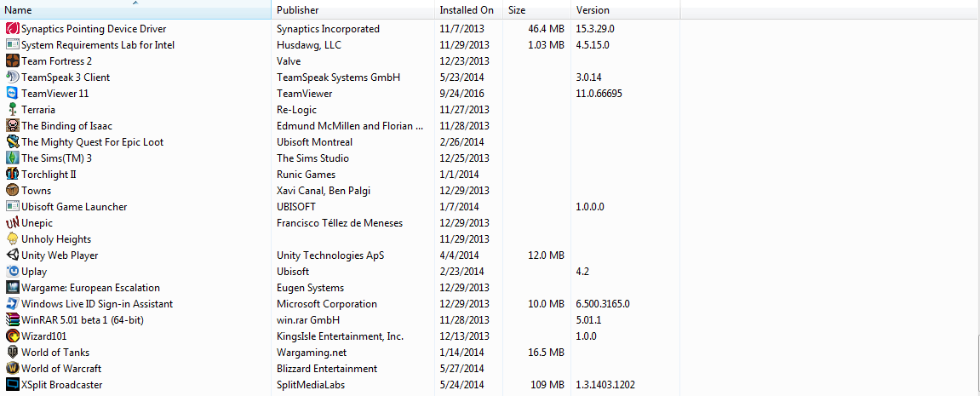Click the System Requirements Lab icon
This screenshot has height=396, width=980.
coord(12,45)
